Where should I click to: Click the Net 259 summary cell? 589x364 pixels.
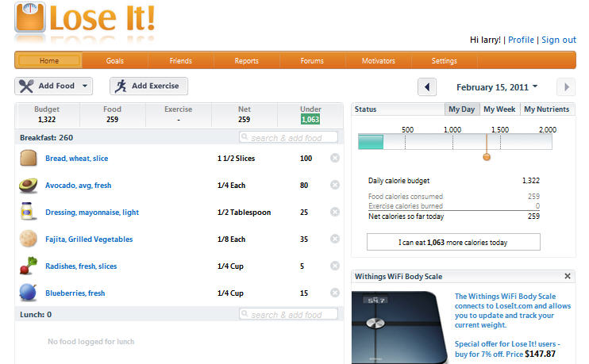click(x=244, y=114)
